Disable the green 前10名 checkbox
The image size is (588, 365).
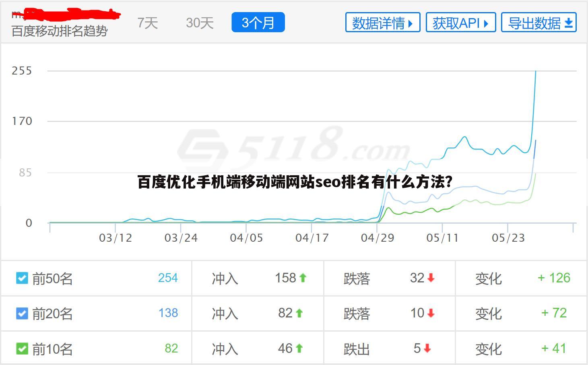coord(22,349)
